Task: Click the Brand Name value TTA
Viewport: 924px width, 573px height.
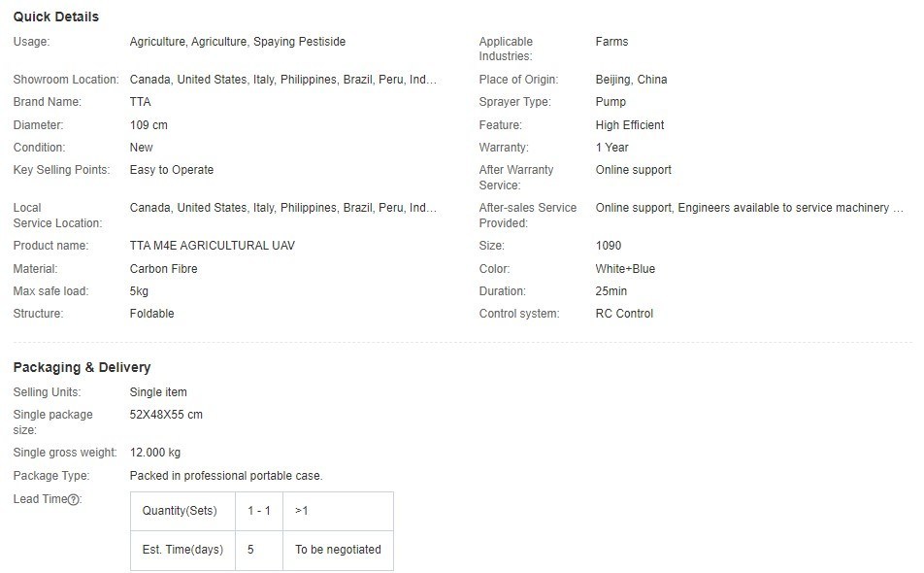Action: pos(140,102)
